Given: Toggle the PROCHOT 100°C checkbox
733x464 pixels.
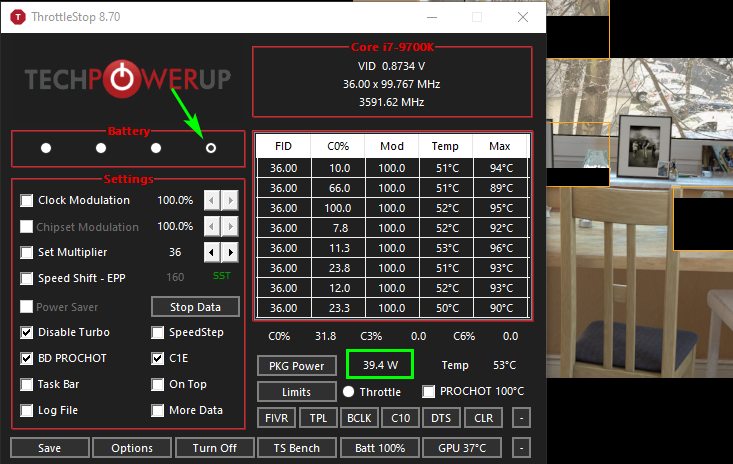Looking at the screenshot, I should [428, 392].
